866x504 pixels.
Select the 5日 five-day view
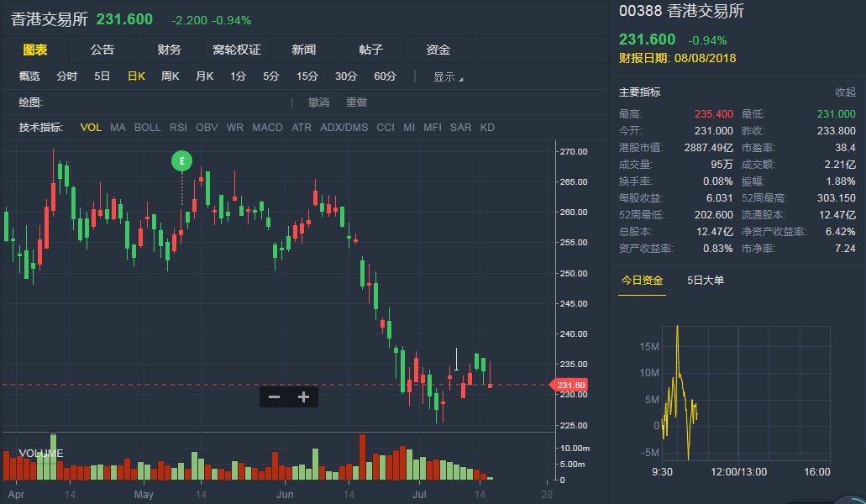pyautogui.click(x=102, y=76)
